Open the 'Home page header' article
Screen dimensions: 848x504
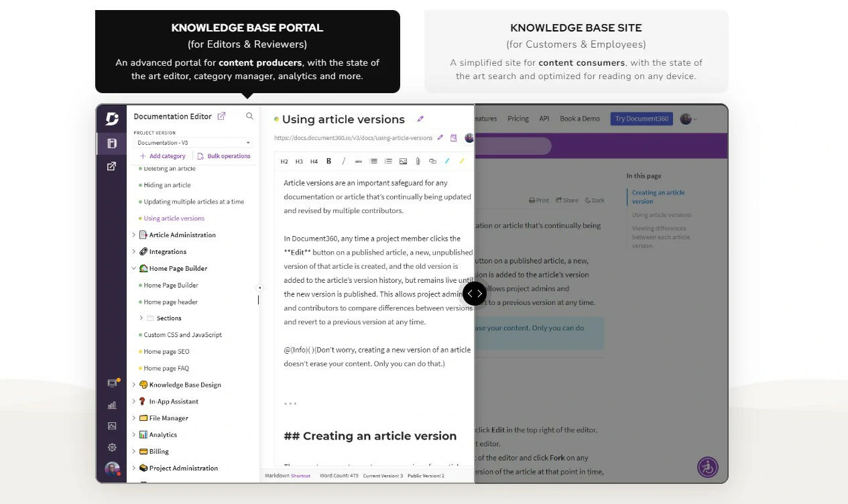[170, 302]
